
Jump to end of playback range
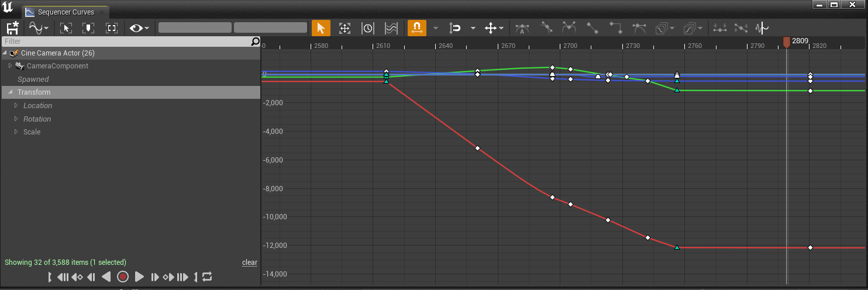182,277
